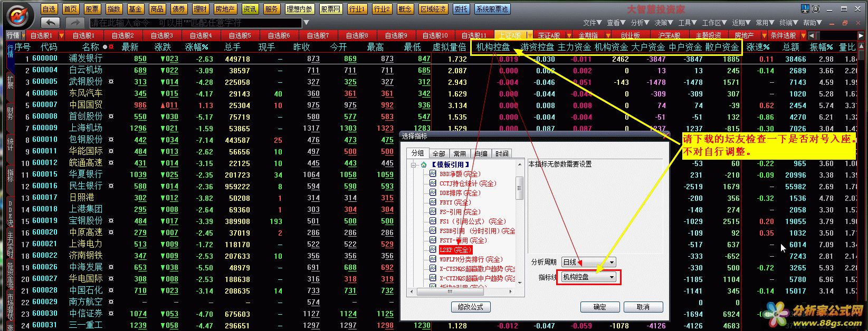Click the chart icon beside CCTJ持仓统计
Viewport: 868px width, 331px height.
pos(433,183)
